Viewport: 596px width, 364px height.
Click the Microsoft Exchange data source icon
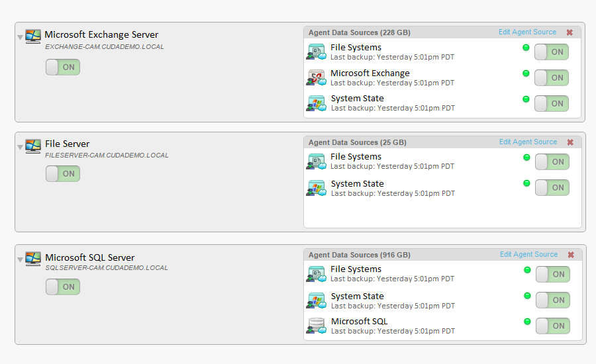pos(317,77)
